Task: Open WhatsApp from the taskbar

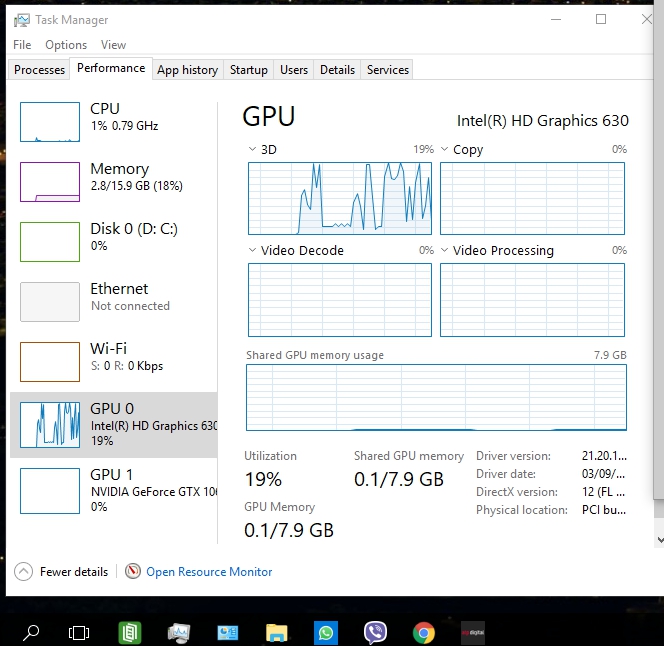Action: (326, 633)
